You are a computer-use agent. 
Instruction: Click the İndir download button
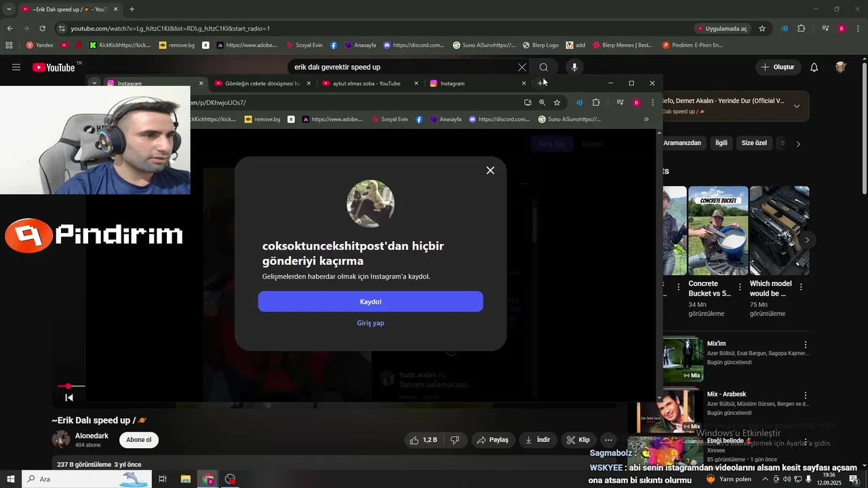click(x=538, y=440)
